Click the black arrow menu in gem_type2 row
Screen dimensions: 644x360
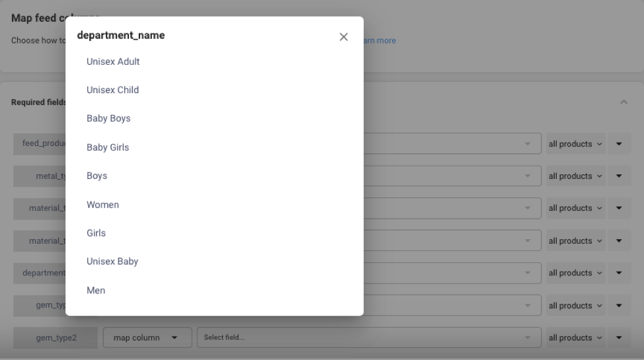[x=619, y=338]
